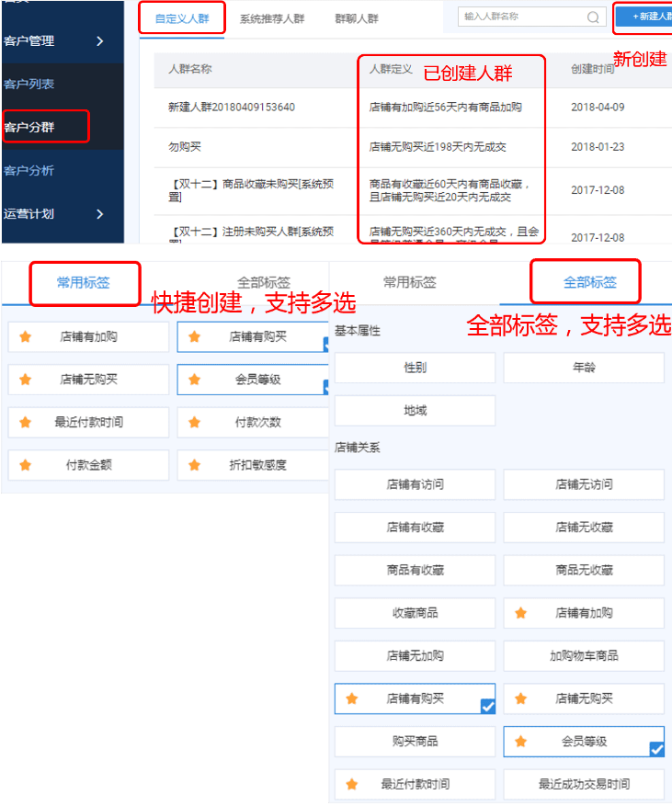Image resolution: width=672 pixels, height=806 pixels.
Task: Select the 加购物车商品 tag
Action: [x=584, y=656]
